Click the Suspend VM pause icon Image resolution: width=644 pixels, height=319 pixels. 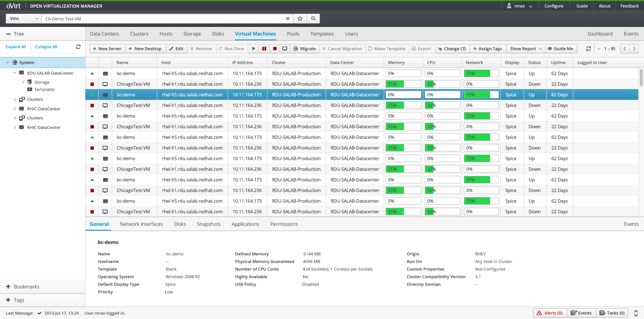[264, 49]
